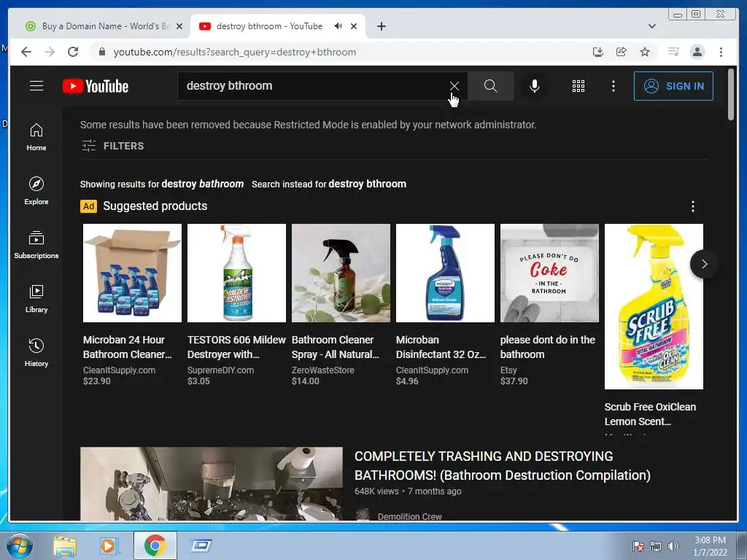The image size is (747, 560).
Task: Open the Demolition Crew channel
Action: click(410, 516)
